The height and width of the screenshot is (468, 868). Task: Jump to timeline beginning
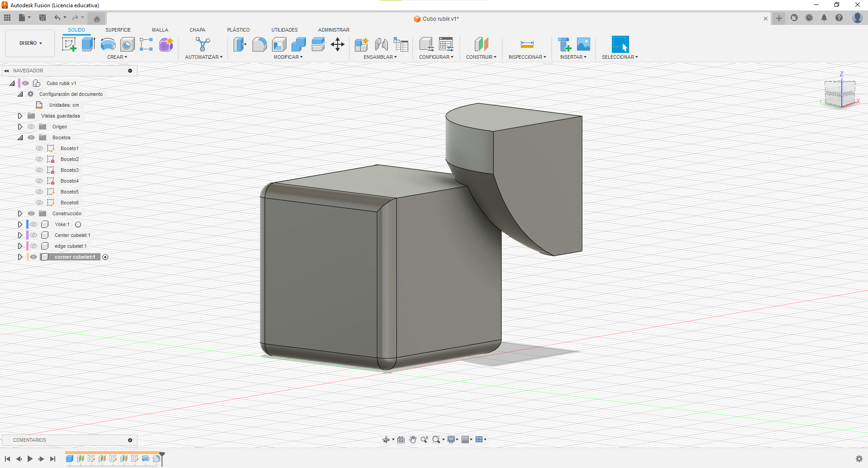click(x=7, y=459)
